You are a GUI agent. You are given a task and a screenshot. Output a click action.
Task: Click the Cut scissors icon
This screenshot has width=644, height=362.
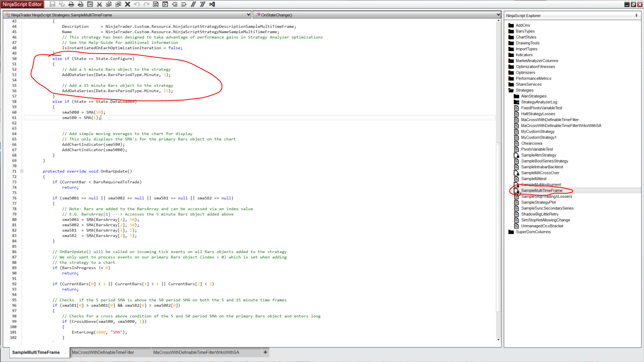pos(99,4)
